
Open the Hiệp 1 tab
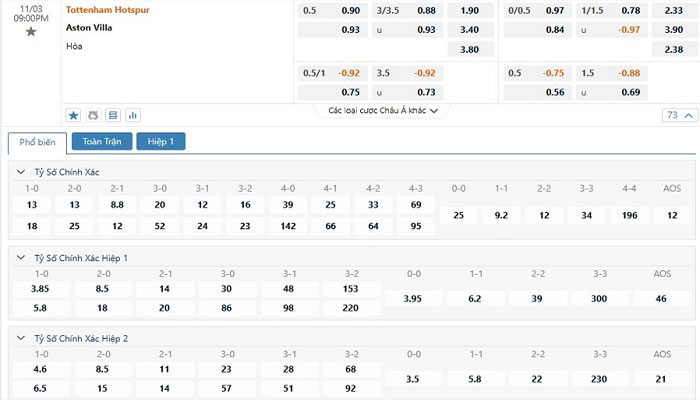click(160, 142)
